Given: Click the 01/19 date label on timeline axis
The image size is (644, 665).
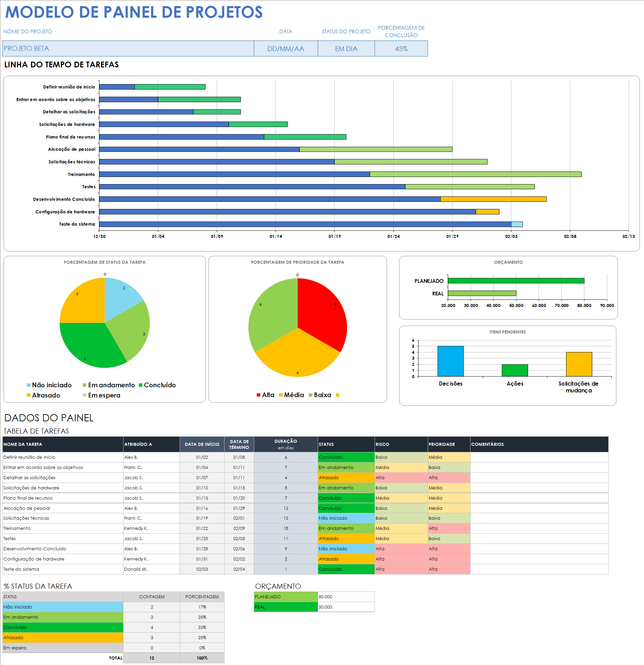Looking at the screenshot, I should 334,237.
